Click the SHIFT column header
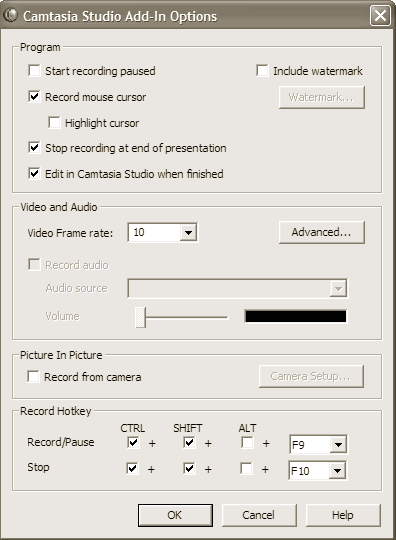 188,428
